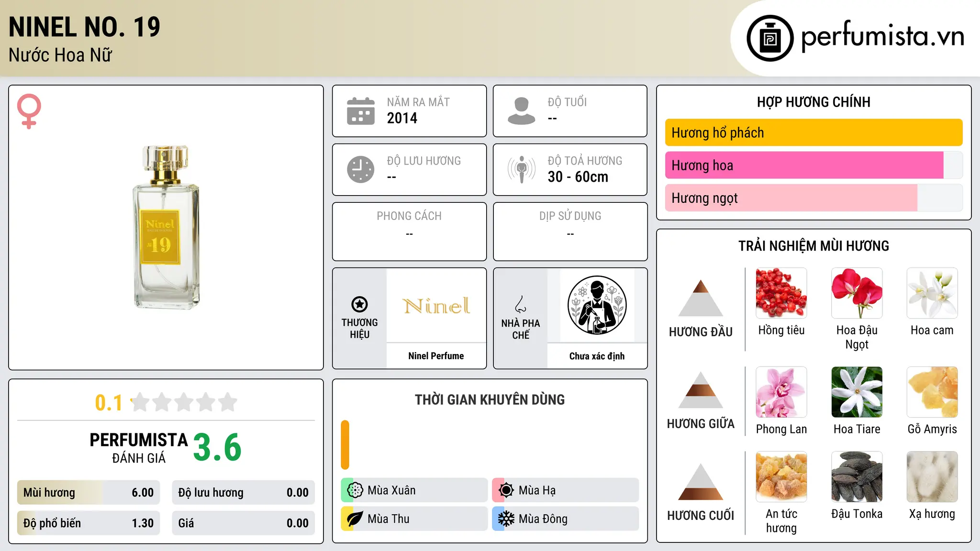Click the Hương giữa pyramid icon
This screenshot has height=551, width=980.
tap(701, 390)
